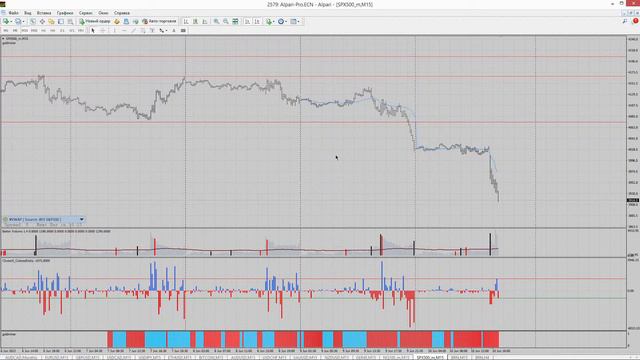Open the Periods clock icon
This screenshot has height=360, width=640.
[281, 21]
